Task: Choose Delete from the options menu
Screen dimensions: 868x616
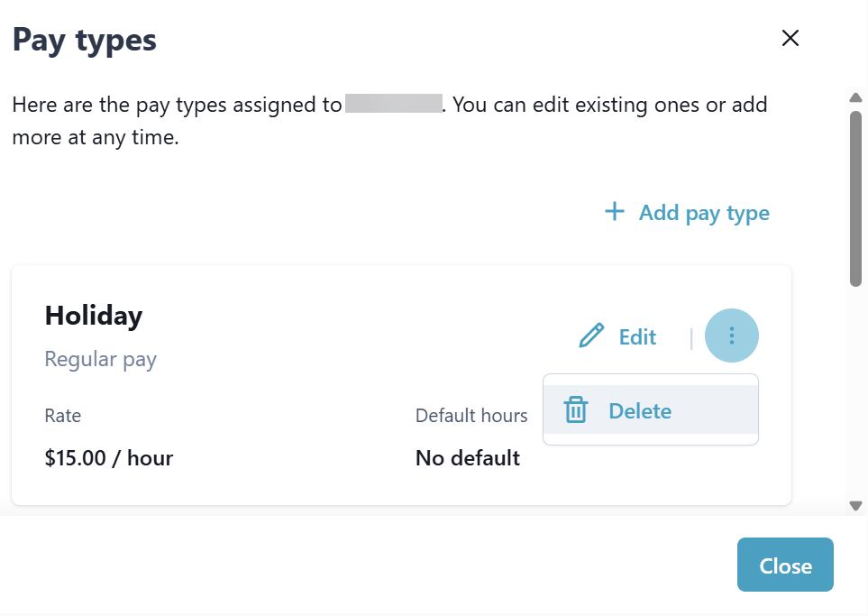Action: tap(640, 410)
